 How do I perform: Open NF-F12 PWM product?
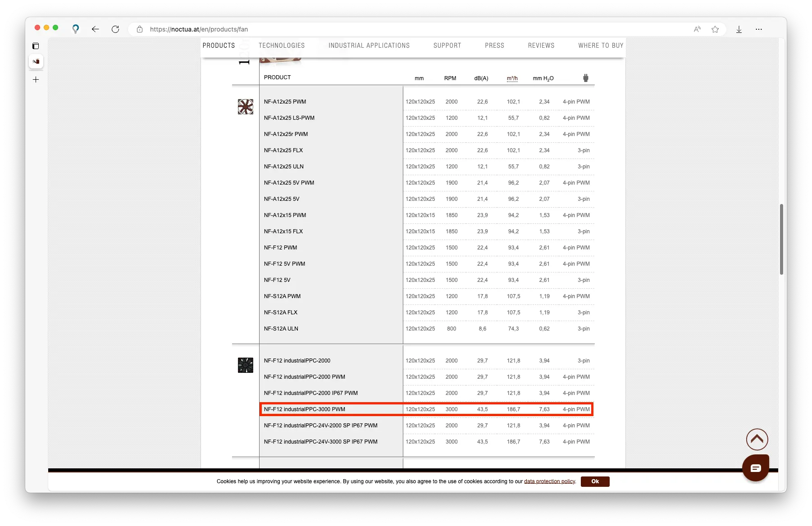click(x=280, y=248)
